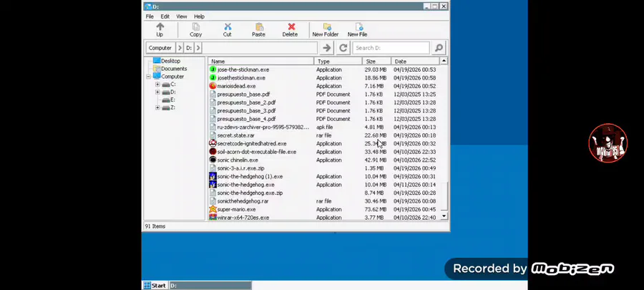Collapse the Computer tree node
644x290 pixels.
(x=148, y=77)
